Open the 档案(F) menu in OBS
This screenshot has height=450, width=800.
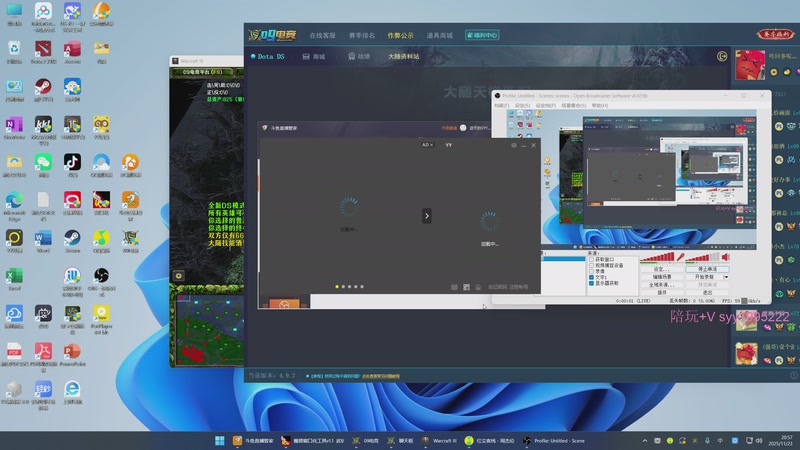(502, 106)
